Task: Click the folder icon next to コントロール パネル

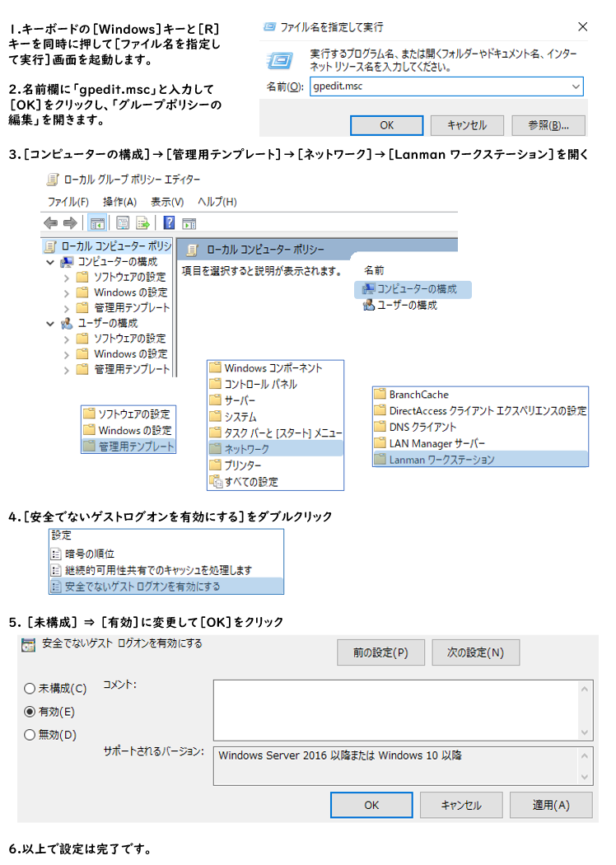Action: [x=215, y=383]
